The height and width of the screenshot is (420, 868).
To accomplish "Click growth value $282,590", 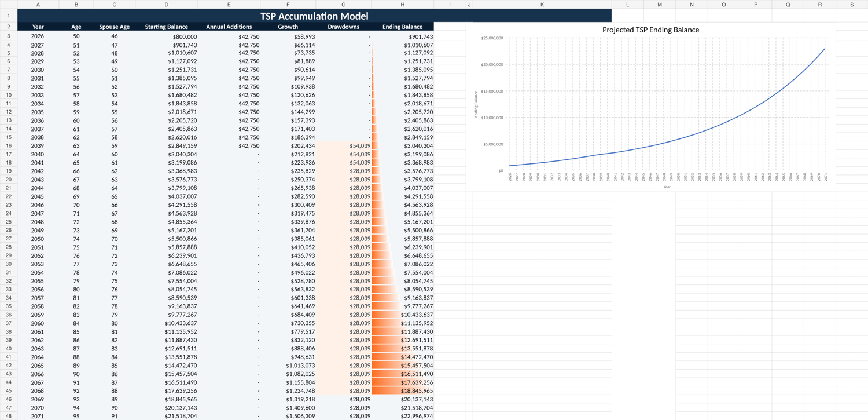I will tap(288, 196).
